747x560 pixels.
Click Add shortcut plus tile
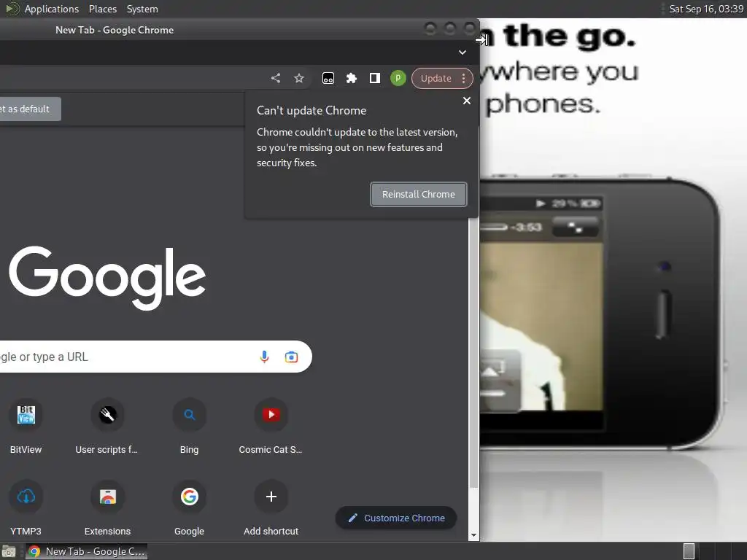click(271, 507)
